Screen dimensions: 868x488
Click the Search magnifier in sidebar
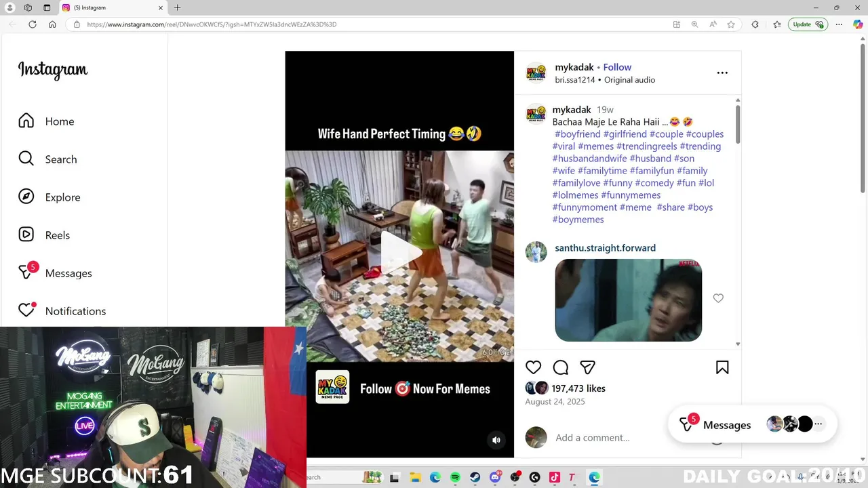click(26, 159)
